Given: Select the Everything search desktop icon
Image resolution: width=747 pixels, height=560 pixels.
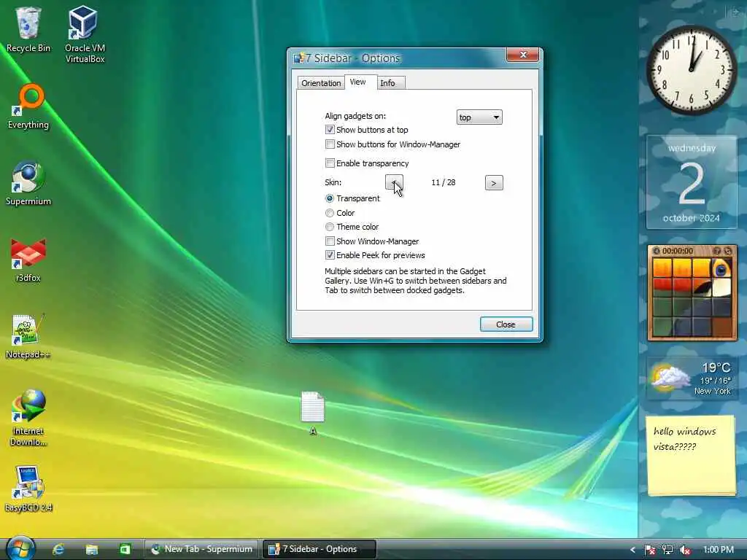Looking at the screenshot, I should point(28,106).
